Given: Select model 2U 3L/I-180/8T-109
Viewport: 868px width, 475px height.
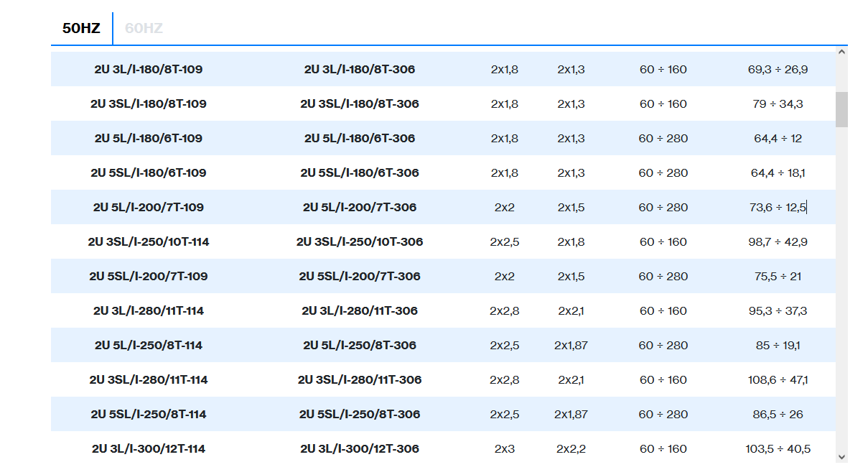Looking at the screenshot, I should click(x=149, y=70).
